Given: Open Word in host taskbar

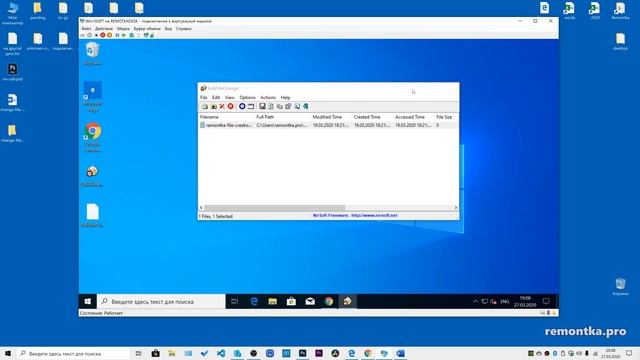Looking at the screenshot, I should point(400,353).
